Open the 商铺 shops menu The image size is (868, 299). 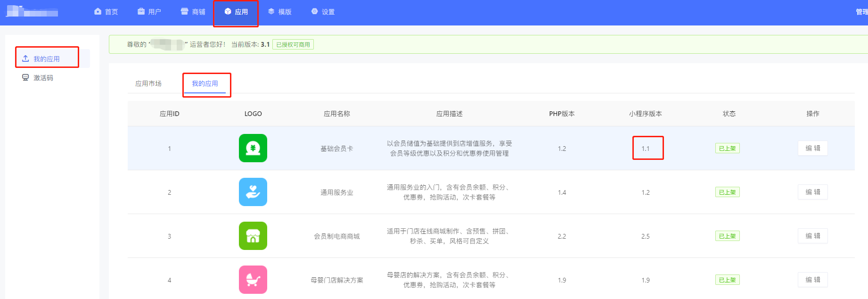[193, 12]
